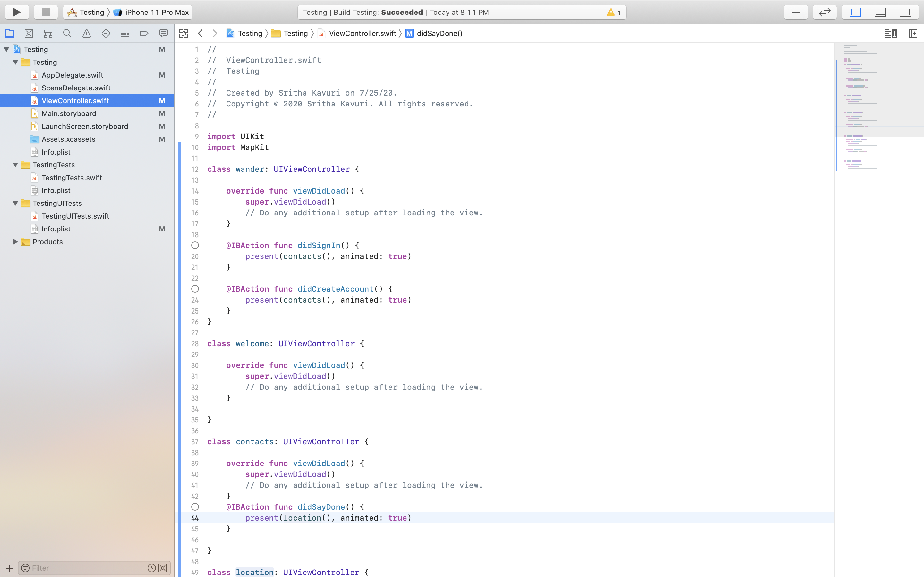924x577 pixels.
Task: Click the Run (play) button
Action: tap(16, 12)
